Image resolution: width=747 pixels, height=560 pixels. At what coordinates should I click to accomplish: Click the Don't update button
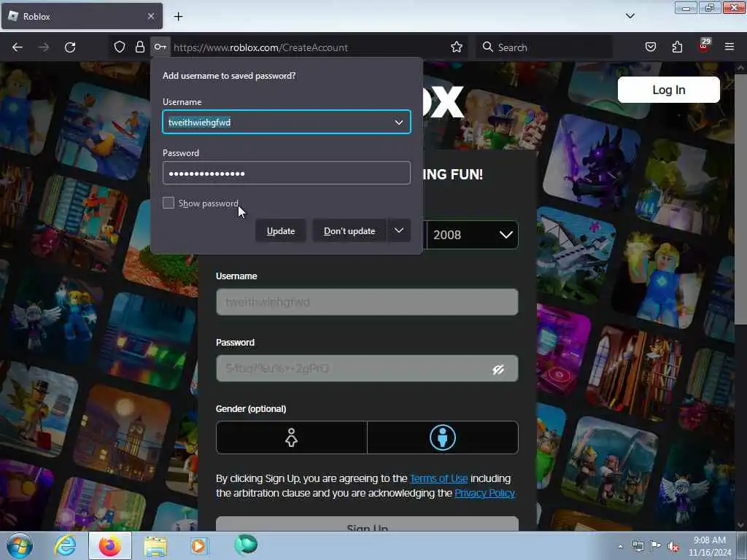click(x=349, y=231)
